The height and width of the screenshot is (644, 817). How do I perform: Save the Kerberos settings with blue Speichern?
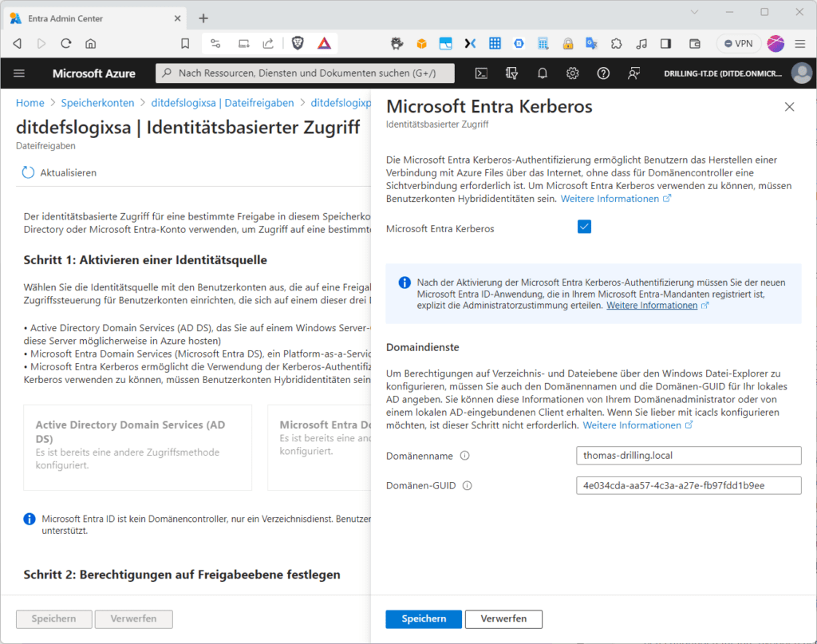[424, 619]
